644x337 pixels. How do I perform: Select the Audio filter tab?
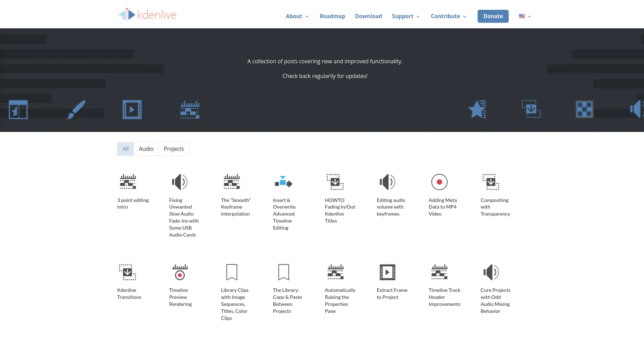[146, 149]
